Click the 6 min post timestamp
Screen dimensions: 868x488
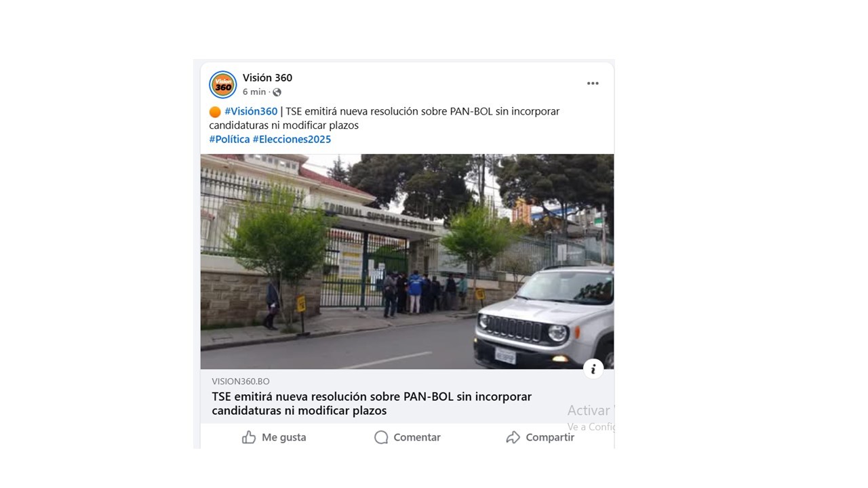(254, 92)
